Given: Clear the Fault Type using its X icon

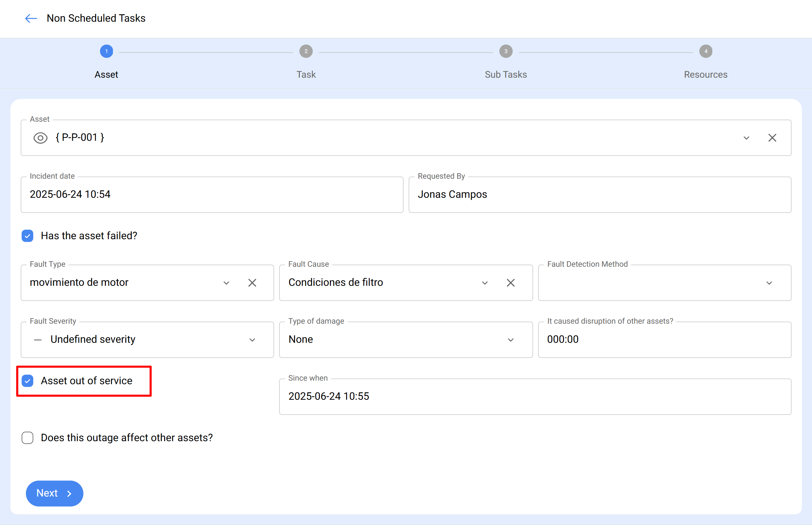Looking at the screenshot, I should [252, 283].
